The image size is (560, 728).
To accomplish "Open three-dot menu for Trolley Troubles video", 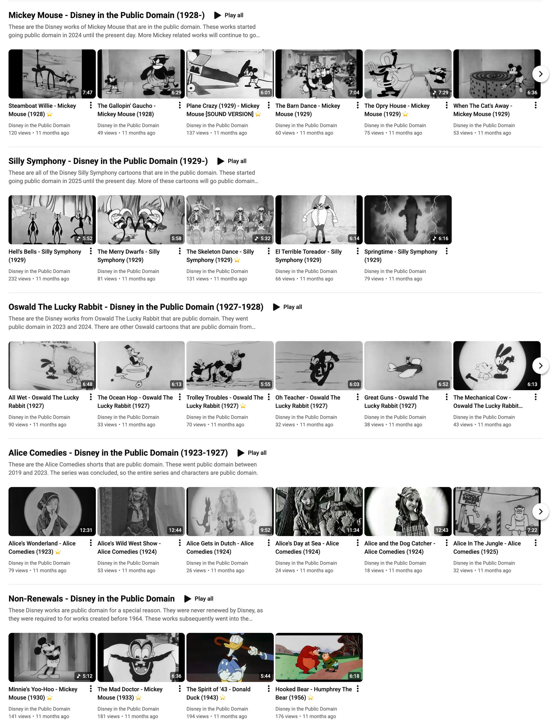I will (x=269, y=397).
